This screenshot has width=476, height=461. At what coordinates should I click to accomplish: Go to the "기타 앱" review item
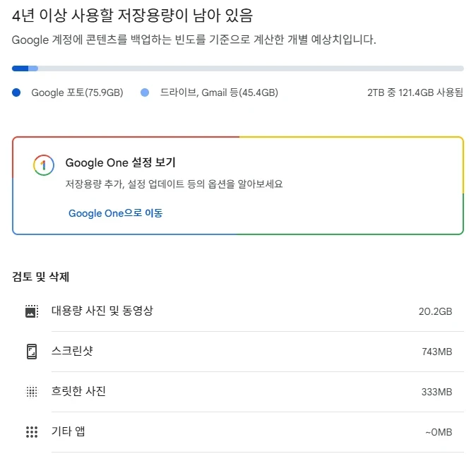pos(68,431)
